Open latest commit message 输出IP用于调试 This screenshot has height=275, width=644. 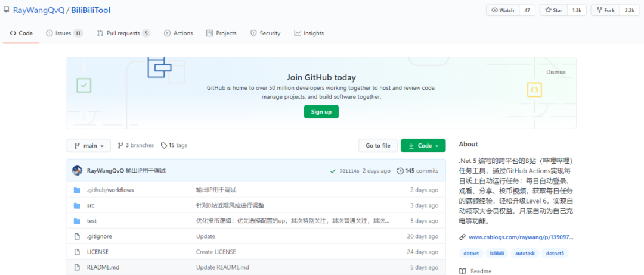[146, 171]
